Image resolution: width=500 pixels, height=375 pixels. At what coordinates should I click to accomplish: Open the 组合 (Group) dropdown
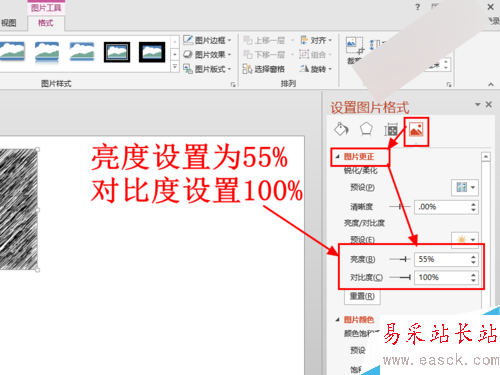[x=316, y=54]
